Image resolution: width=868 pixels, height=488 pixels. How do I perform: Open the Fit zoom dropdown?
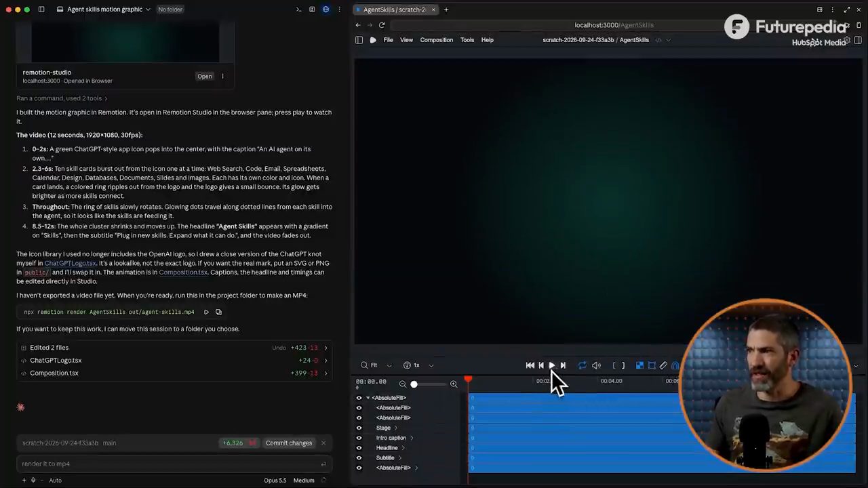[x=376, y=365]
